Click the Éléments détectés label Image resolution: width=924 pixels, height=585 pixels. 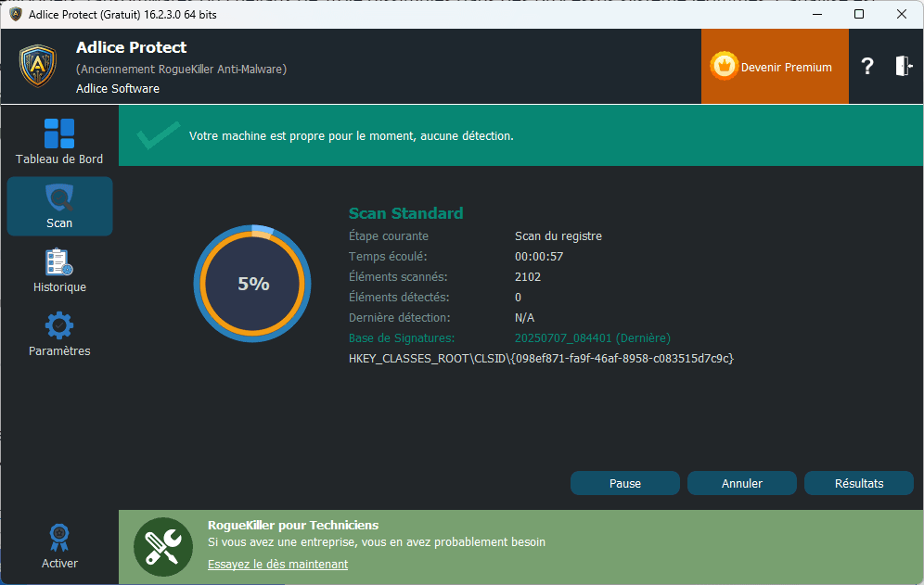(399, 297)
